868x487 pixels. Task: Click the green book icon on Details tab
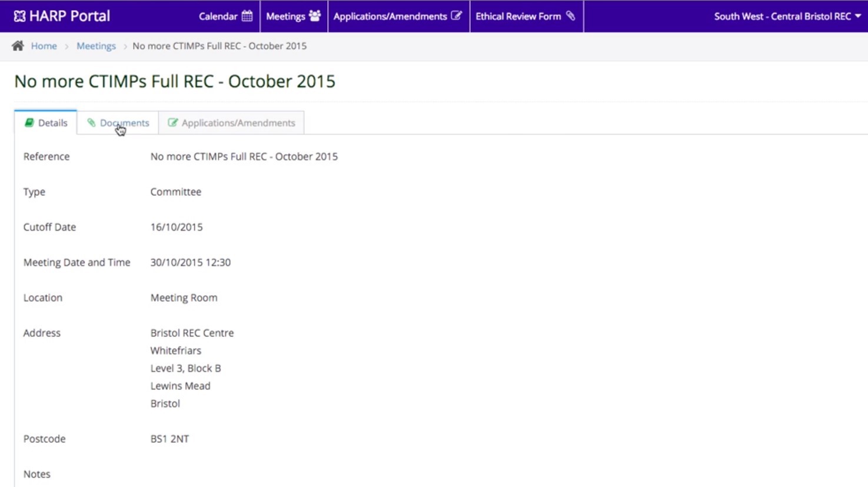click(29, 122)
